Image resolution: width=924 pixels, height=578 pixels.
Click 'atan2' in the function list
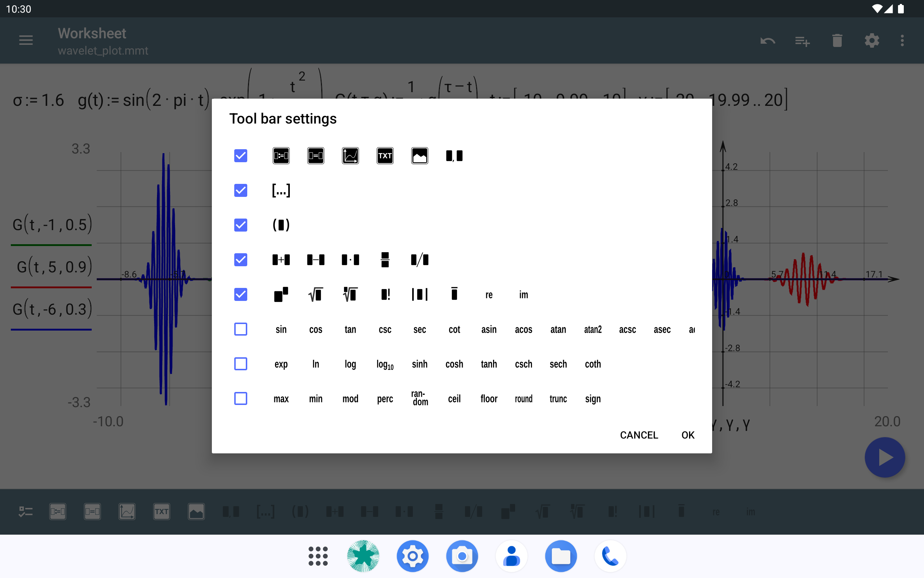(x=593, y=329)
